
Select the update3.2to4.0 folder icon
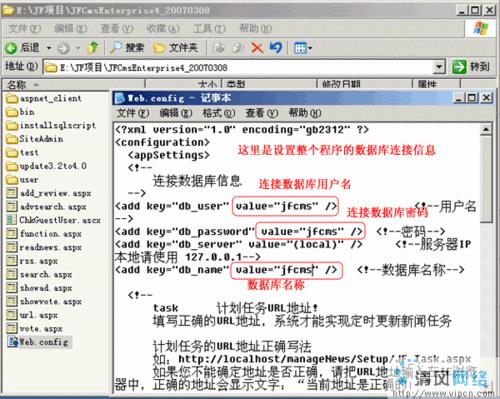pos(12,166)
